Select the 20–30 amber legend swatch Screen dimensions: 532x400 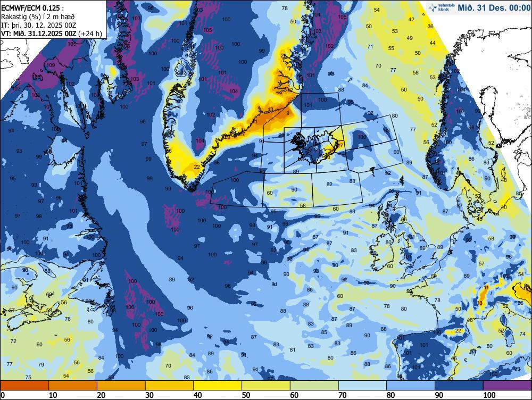[x=121, y=385]
